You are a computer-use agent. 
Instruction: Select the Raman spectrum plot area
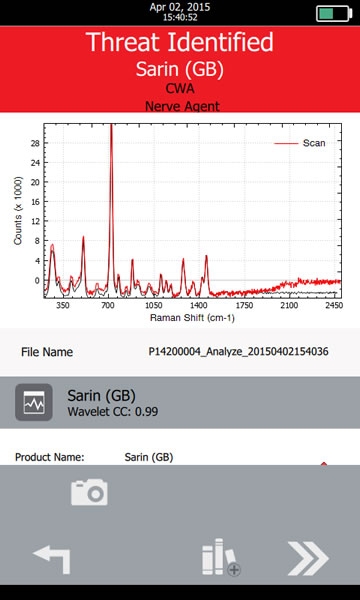pos(192,210)
